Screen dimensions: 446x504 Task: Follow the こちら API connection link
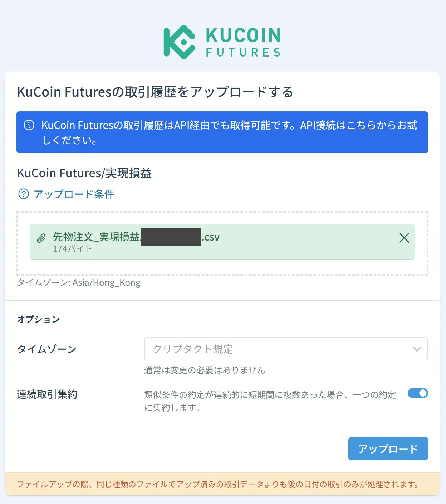(x=361, y=125)
